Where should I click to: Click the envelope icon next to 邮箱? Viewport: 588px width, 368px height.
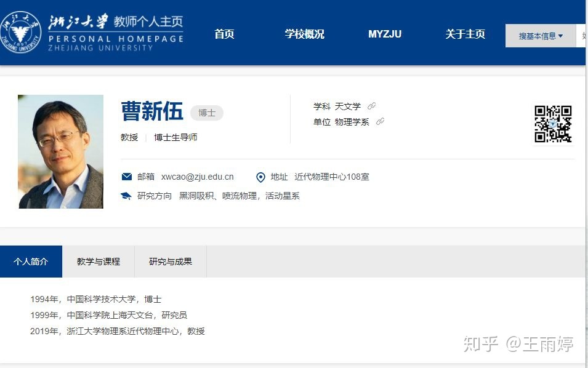[x=127, y=177]
